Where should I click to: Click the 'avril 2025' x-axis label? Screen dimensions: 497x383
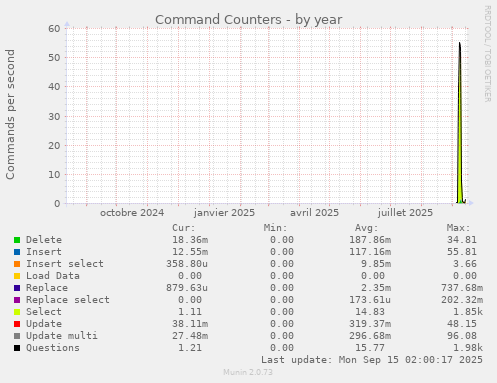[x=314, y=213]
